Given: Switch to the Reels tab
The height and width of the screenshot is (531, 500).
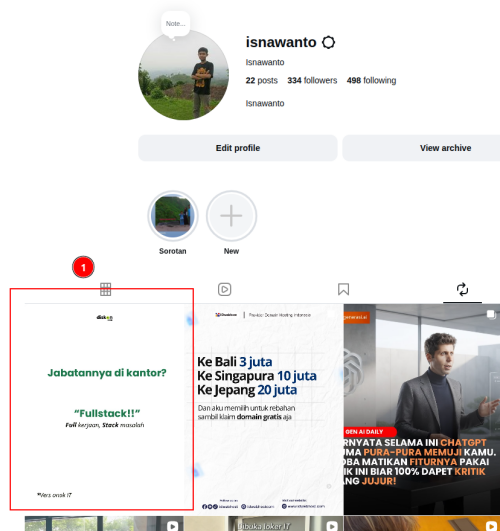Looking at the screenshot, I should coord(224,290).
